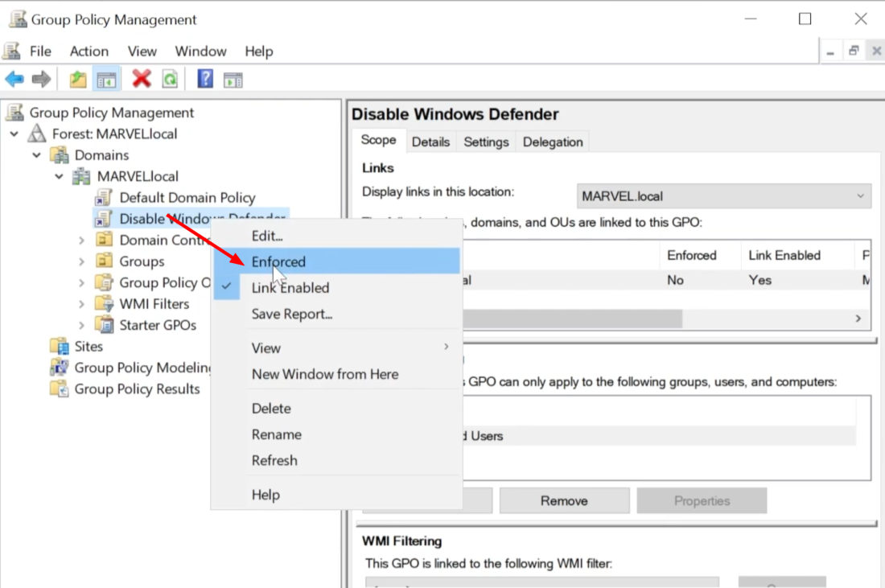
Task: Open Help with blue question mark icon
Action: pos(205,79)
